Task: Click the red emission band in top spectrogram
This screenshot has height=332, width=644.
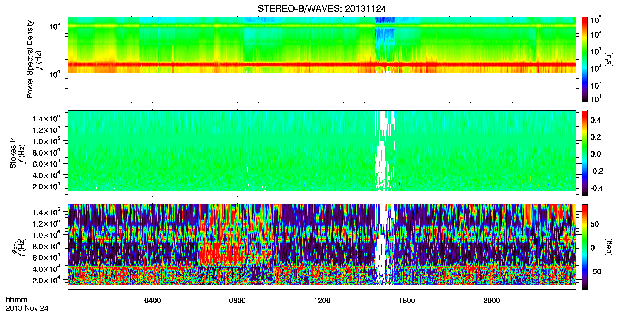Action: (322, 65)
